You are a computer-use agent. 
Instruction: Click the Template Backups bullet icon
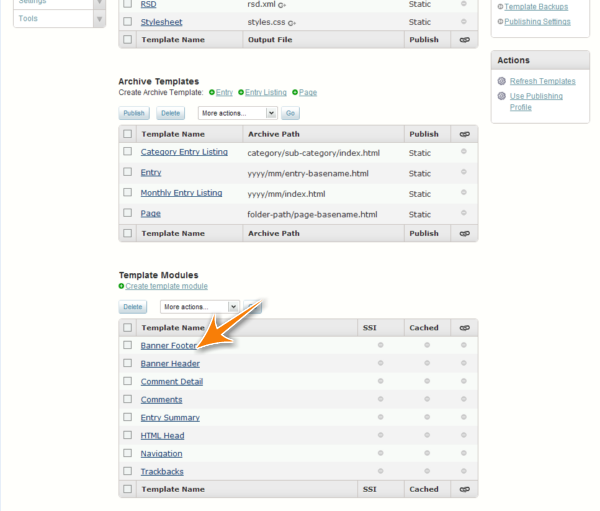pos(500,7)
